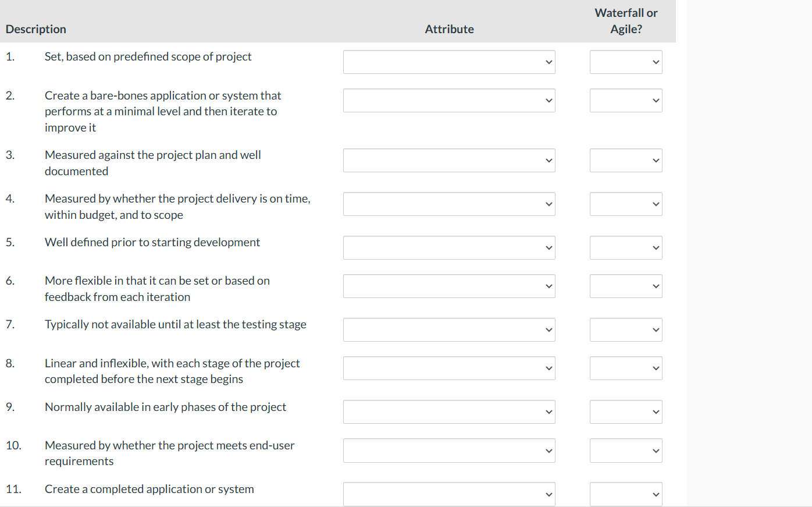
Task: Open the Attribute dropdown for "Well defined prior to starting development"
Action: pos(449,247)
